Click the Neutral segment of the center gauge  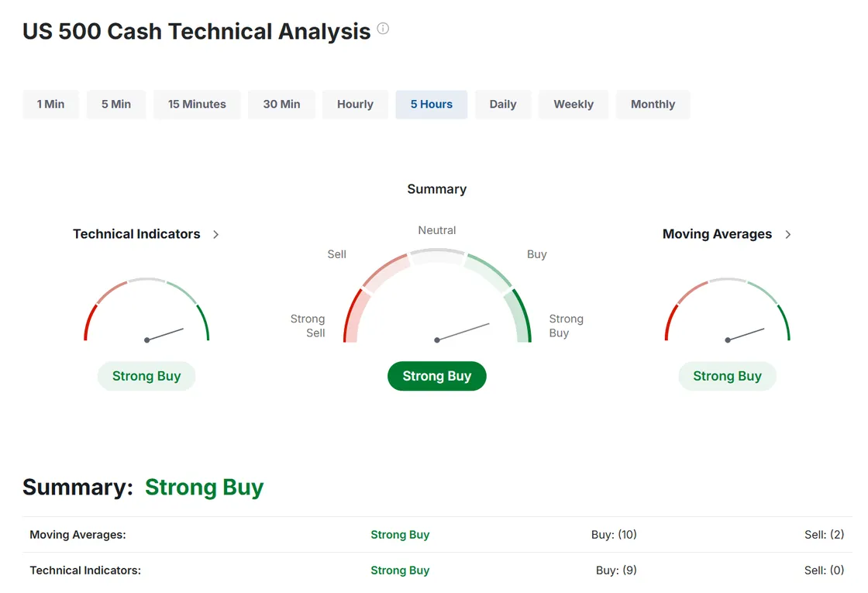point(436,252)
